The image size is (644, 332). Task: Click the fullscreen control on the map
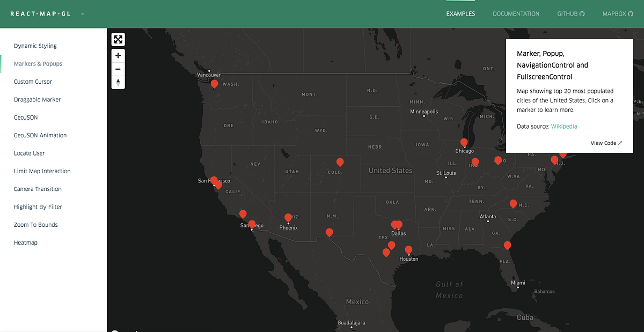(x=118, y=39)
